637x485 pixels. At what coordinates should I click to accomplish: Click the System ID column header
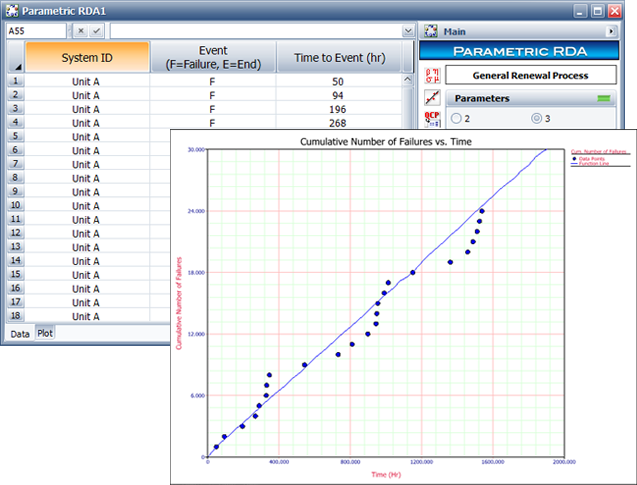pos(87,57)
